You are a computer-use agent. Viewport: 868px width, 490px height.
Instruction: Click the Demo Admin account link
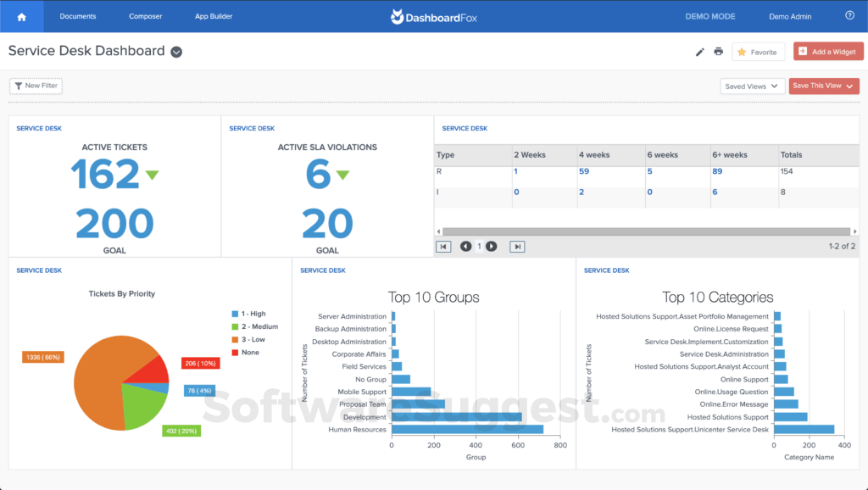tap(789, 15)
